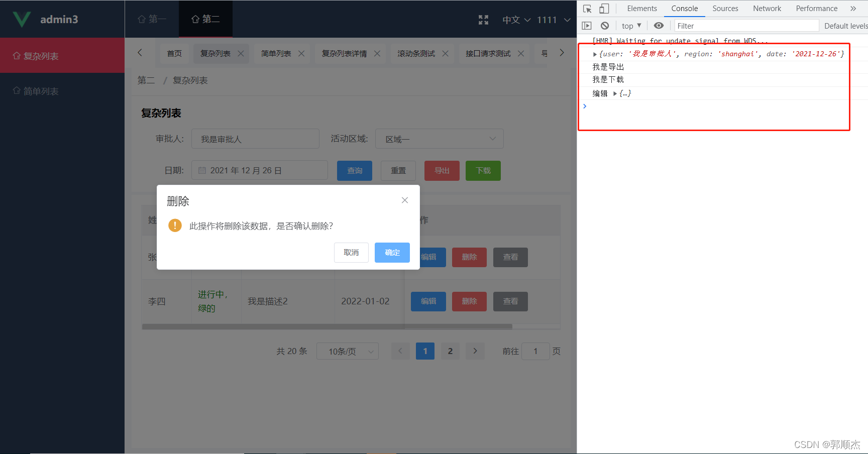Open more DevTools tabs chevron
This screenshot has width=868, height=454.
[853, 9]
